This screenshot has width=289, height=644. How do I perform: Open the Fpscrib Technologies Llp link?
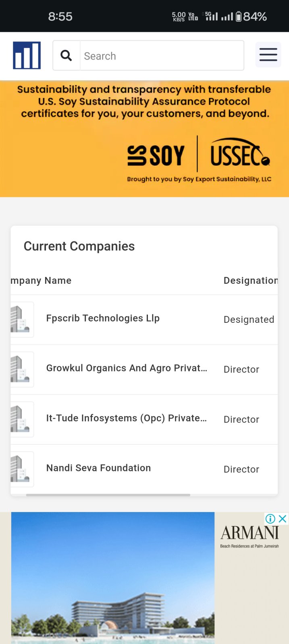(x=103, y=318)
